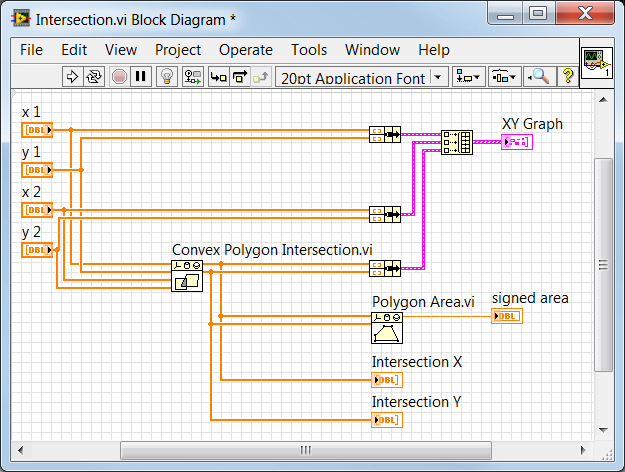Click the horizontal scrollbar thumb
Image resolution: width=625 pixels, height=472 pixels.
pos(306,450)
